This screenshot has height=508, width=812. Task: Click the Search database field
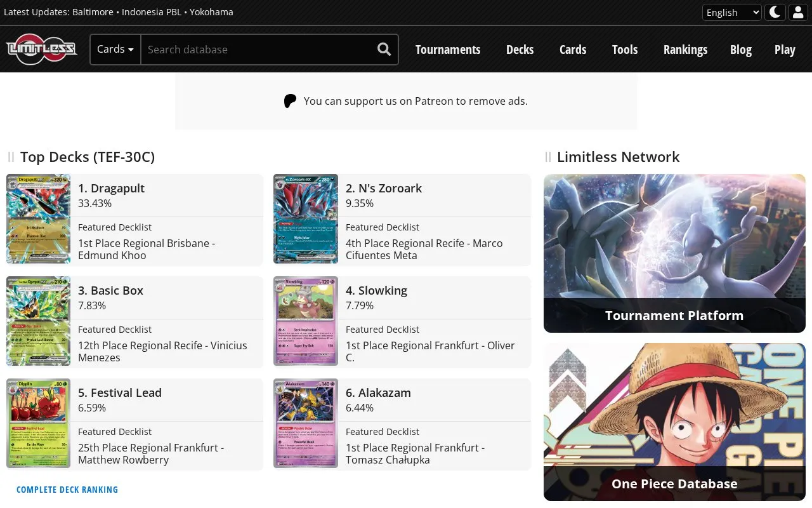click(256, 50)
